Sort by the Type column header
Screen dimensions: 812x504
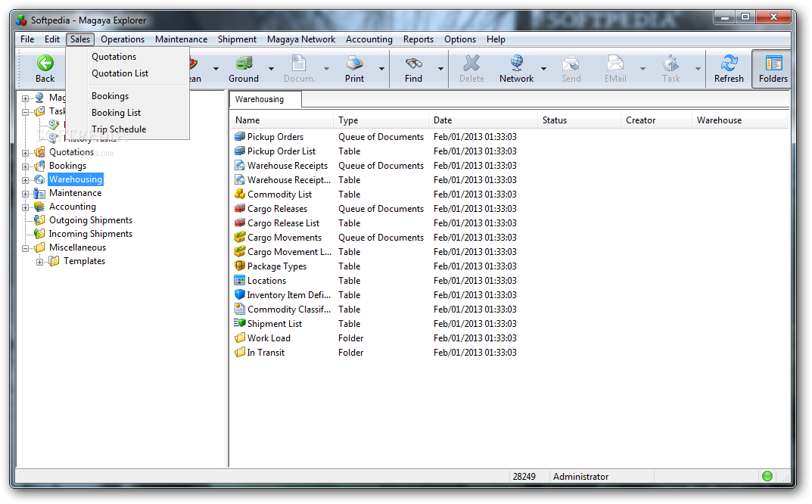click(x=381, y=120)
